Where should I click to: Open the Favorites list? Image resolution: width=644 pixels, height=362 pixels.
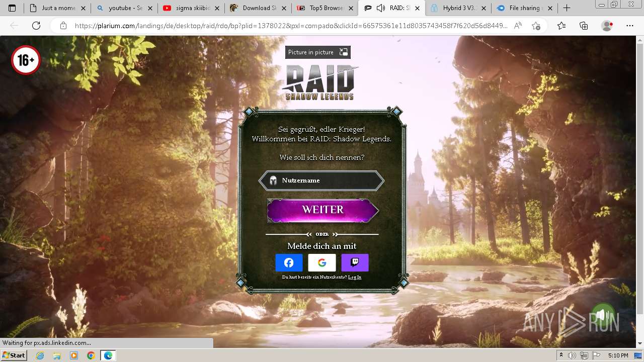[561, 26]
